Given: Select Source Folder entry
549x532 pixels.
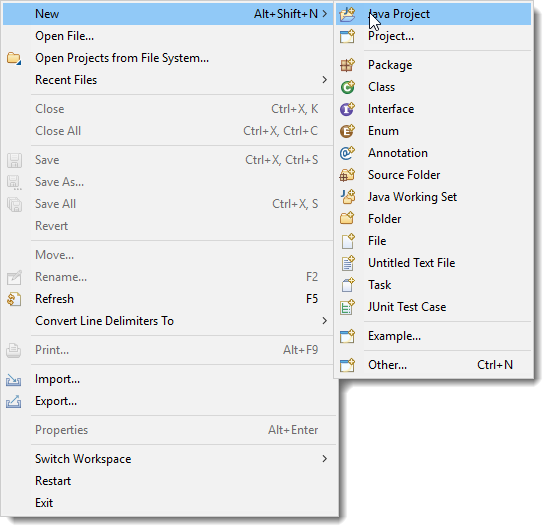Looking at the screenshot, I should pos(433,175).
